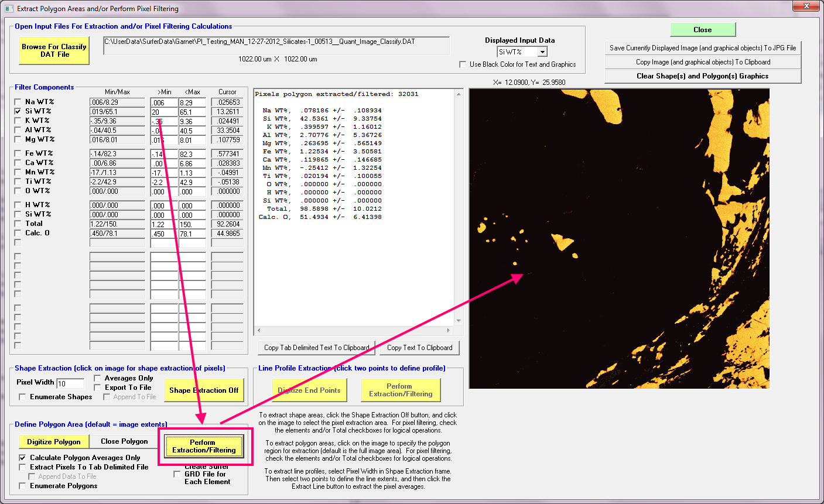Save displayed image to JPG file

[702, 48]
